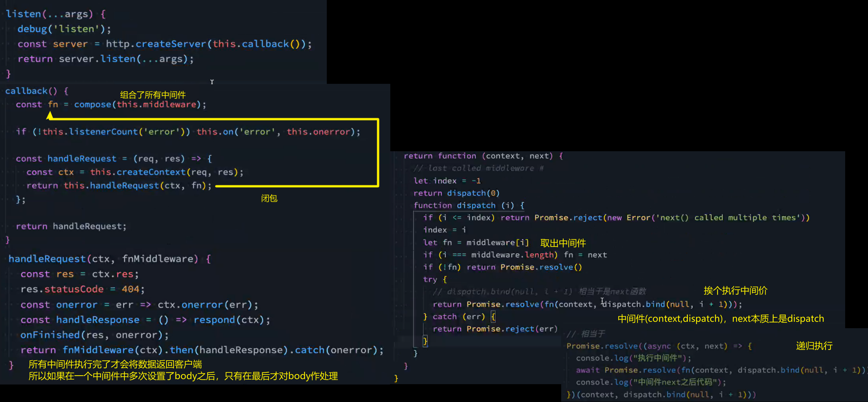
Task: Click the '// last called middleware #' comment
Action: click(478, 168)
